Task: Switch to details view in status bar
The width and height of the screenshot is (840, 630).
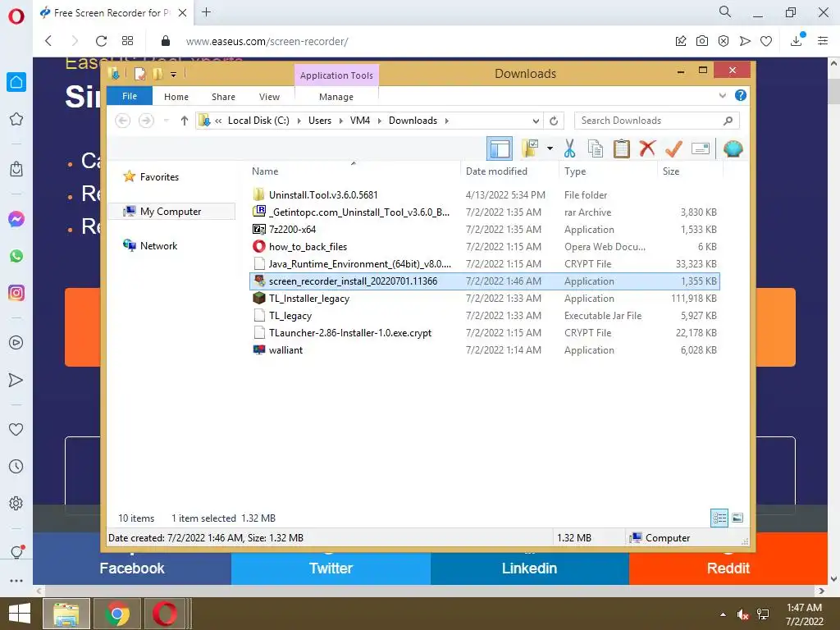Action: (x=719, y=518)
